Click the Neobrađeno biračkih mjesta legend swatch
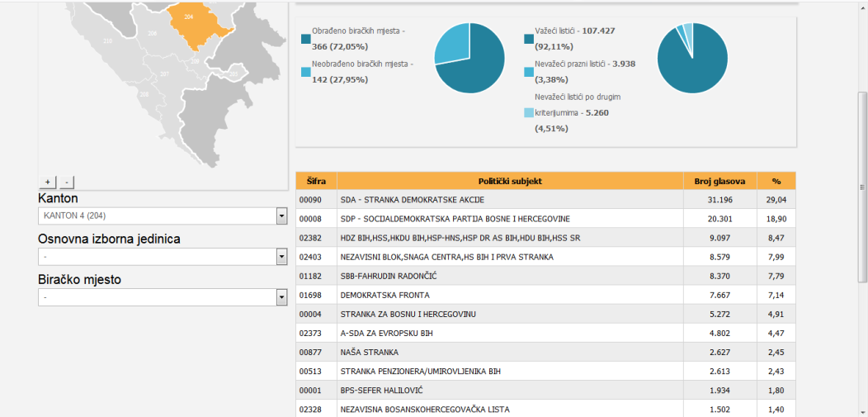This screenshot has width=868, height=417. pos(306,72)
